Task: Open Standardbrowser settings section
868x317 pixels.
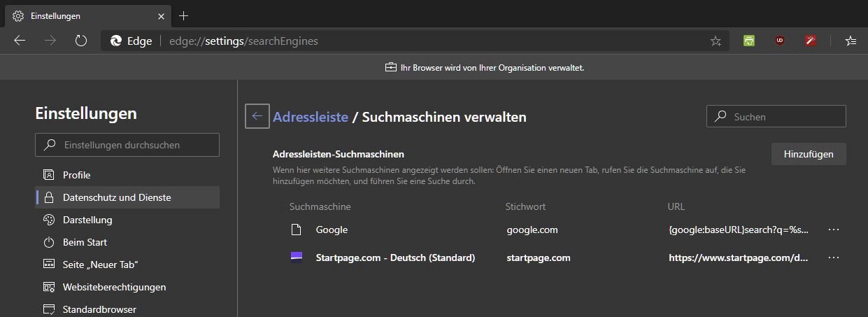Action: (x=127, y=309)
